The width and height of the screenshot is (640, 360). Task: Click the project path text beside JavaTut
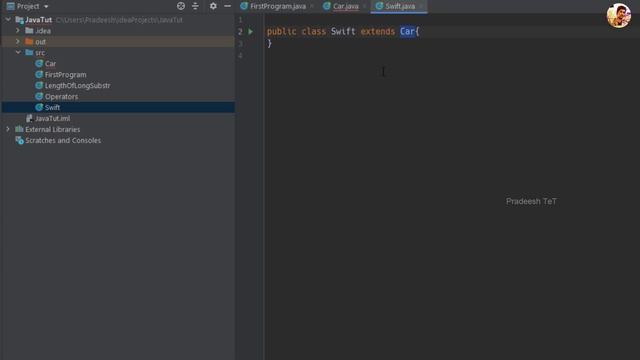coord(119,20)
